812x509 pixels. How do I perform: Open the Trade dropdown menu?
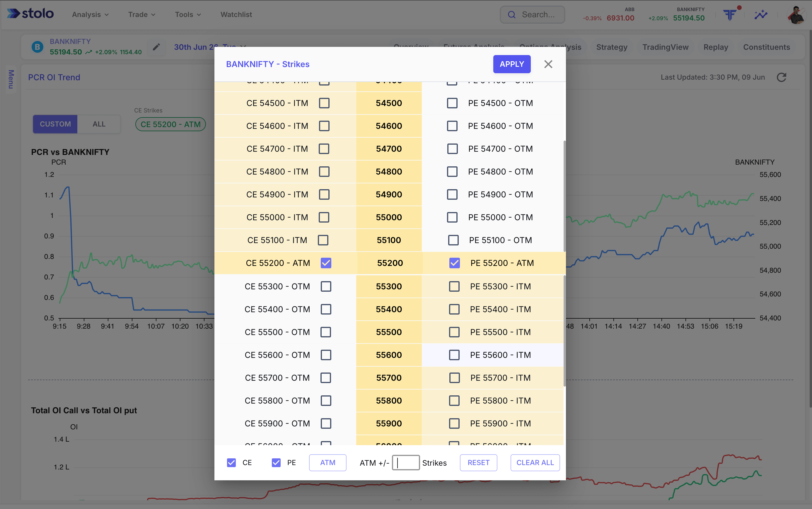click(x=141, y=14)
